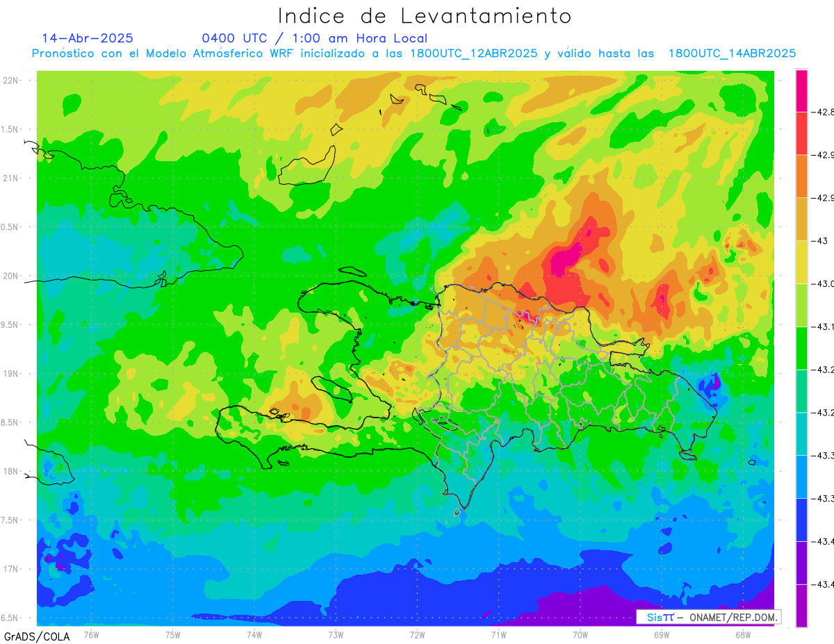Click the title "Indice de Levantamiento"

(x=425, y=16)
